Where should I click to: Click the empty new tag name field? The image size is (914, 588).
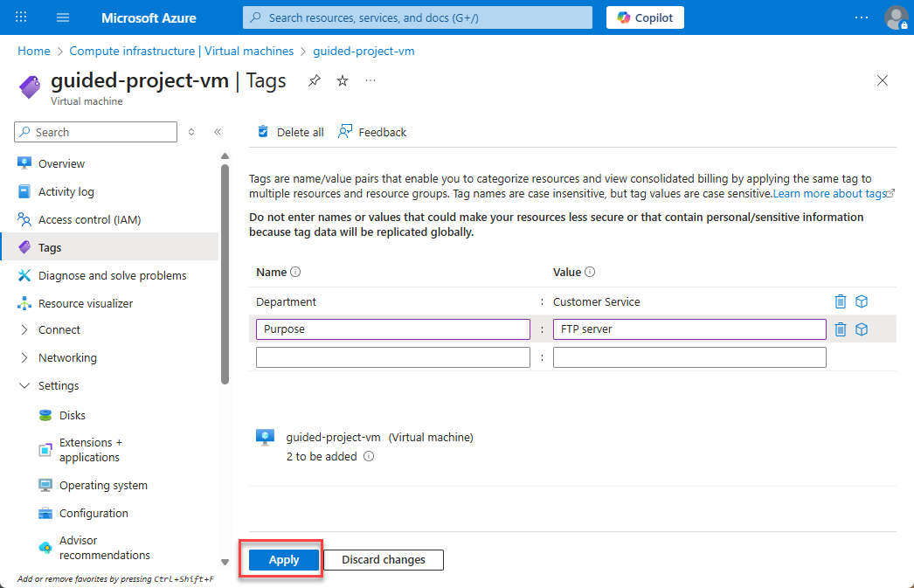(x=393, y=357)
